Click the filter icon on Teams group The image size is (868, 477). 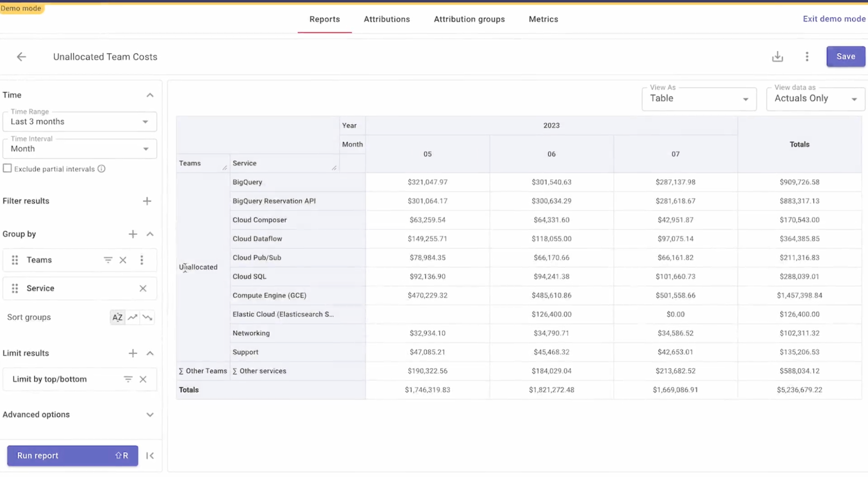pyautogui.click(x=108, y=260)
